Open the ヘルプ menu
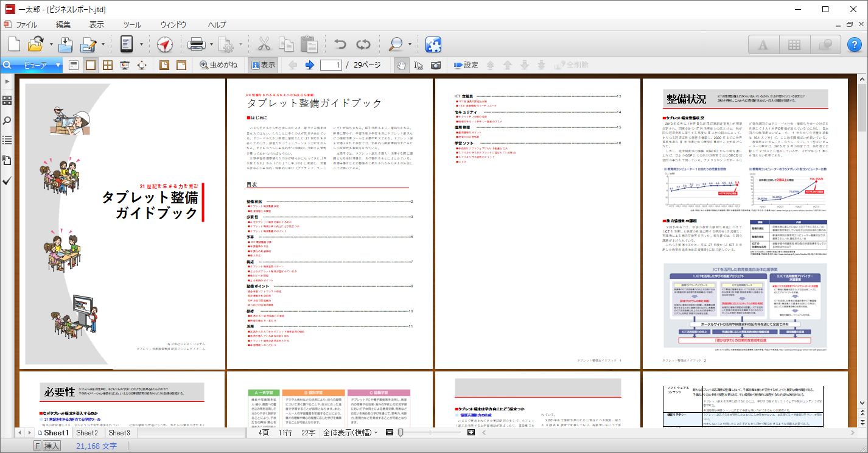The width and height of the screenshot is (868, 453). point(217,25)
